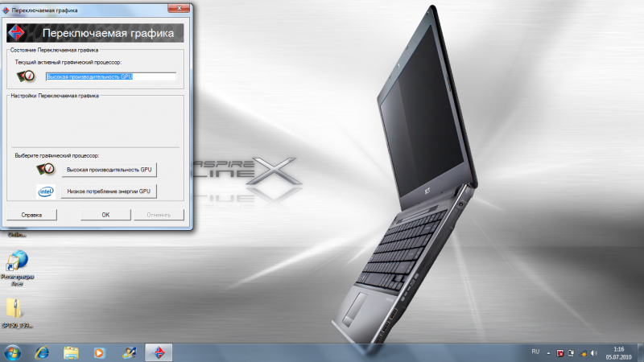Image resolution: width=644 pixels, height=362 pixels.
Task: Open the Acer registration desktop shortcut
Action: [17, 269]
